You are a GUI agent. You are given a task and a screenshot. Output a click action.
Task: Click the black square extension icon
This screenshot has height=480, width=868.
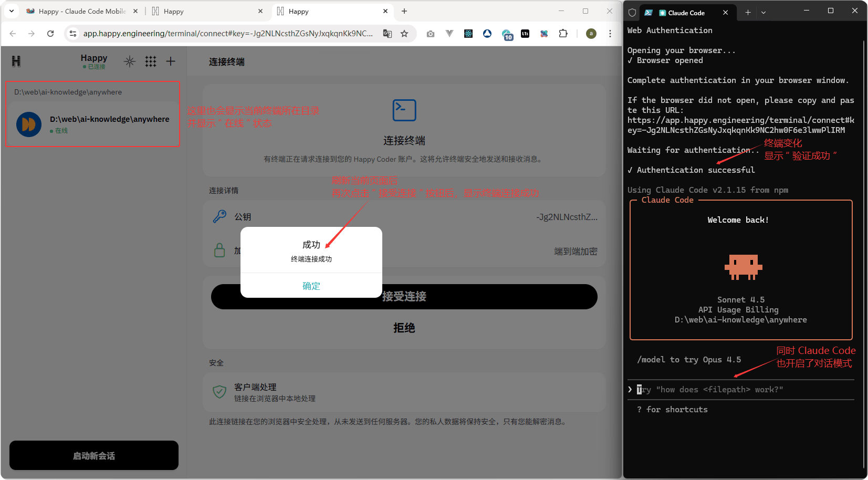coord(525,34)
